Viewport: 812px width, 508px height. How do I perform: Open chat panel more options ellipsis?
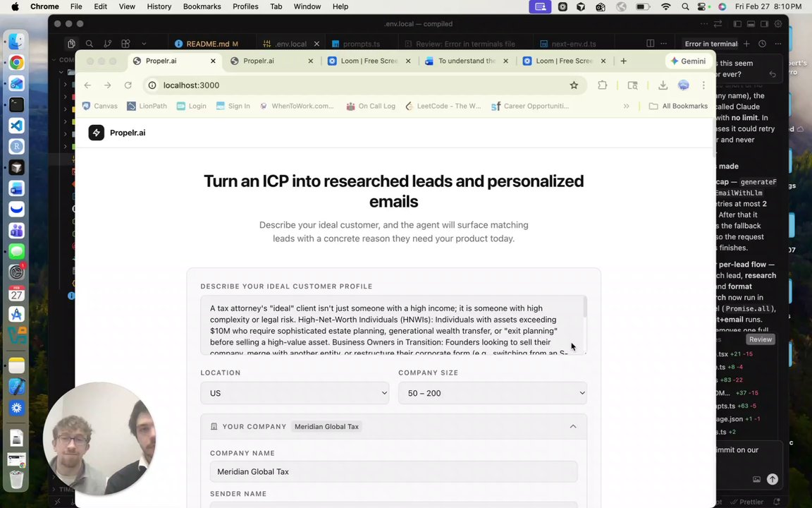click(x=778, y=44)
